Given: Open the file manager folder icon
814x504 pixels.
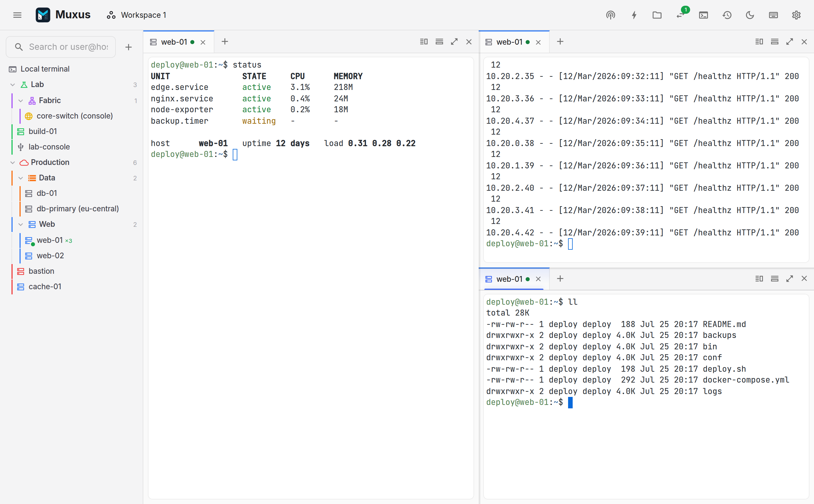Looking at the screenshot, I should 657,15.
